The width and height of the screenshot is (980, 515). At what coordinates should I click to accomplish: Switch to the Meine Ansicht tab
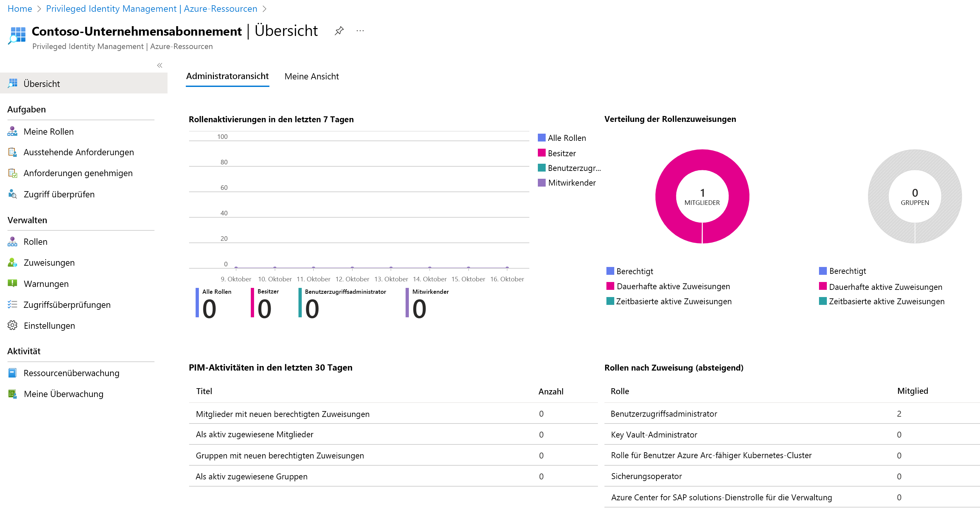[x=312, y=76]
